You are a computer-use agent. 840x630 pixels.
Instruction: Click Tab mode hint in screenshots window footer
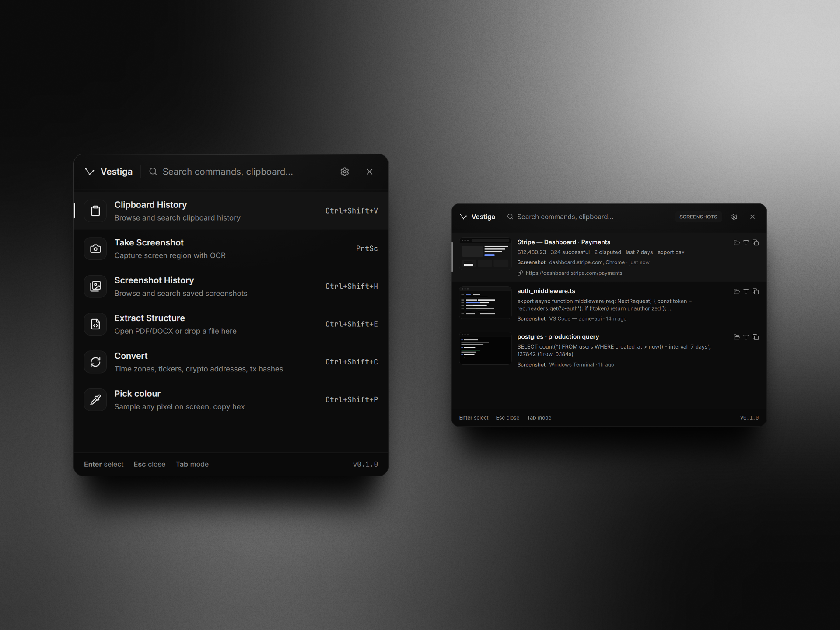coord(539,418)
